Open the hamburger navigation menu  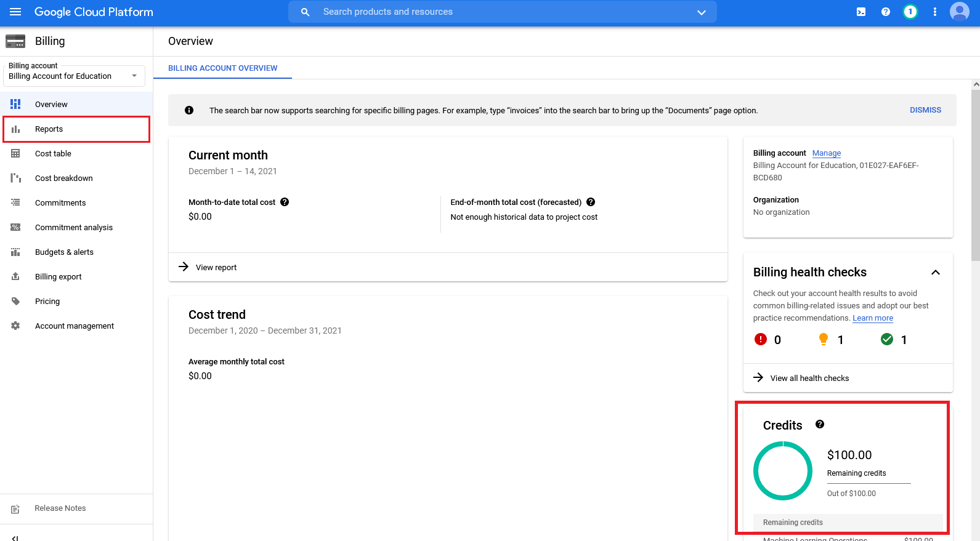pyautogui.click(x=15, y=12)
